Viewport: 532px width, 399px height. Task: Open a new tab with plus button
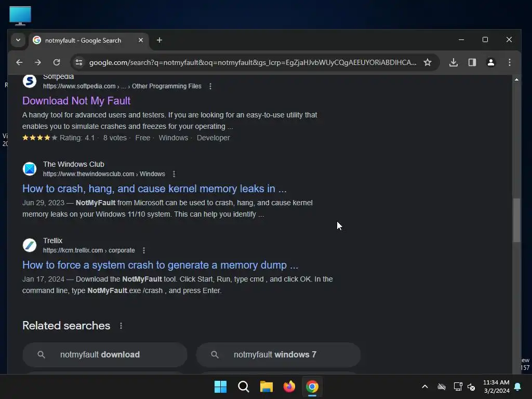[x=159, y=40]
